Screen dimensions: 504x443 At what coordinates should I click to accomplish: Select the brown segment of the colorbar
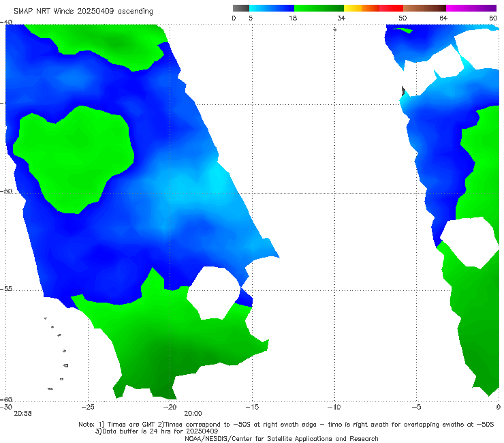(x=424, y=8)
